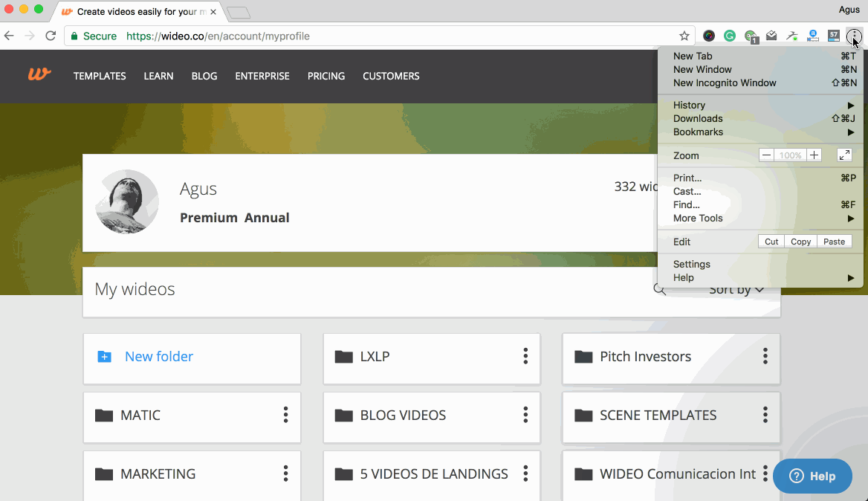Select New Incognito Window from menu

coord(725,83)
